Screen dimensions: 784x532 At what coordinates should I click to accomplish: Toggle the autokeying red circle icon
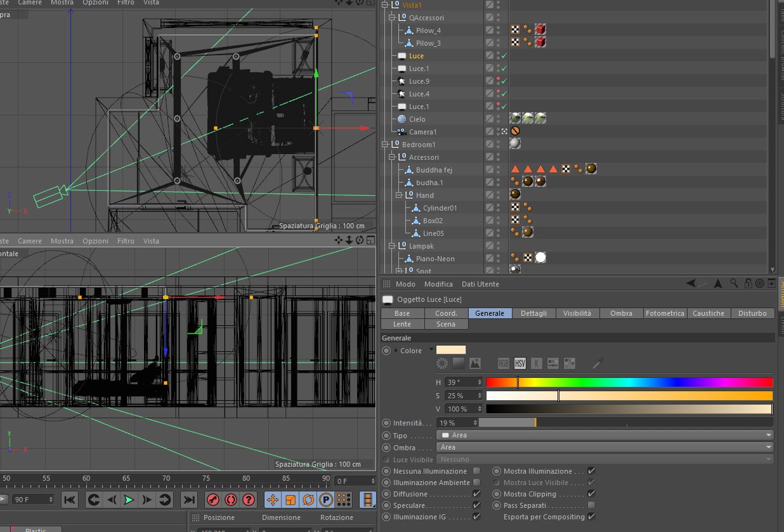point(231,500)
